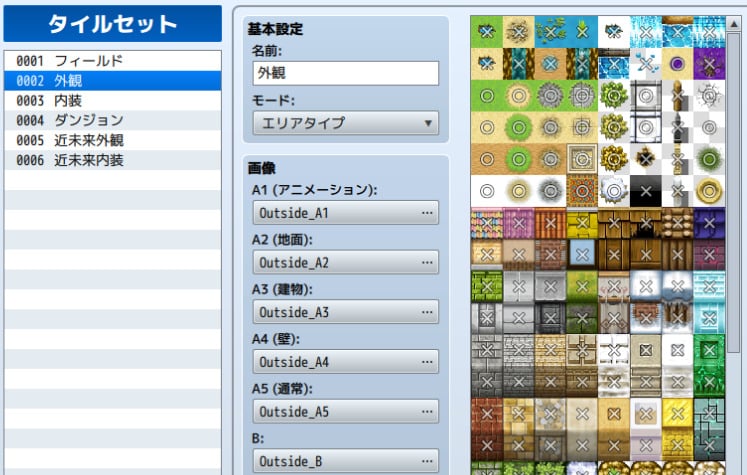Click the ellipsis button next to Outside_A1

pyautogui.click(x=427, y=214)
